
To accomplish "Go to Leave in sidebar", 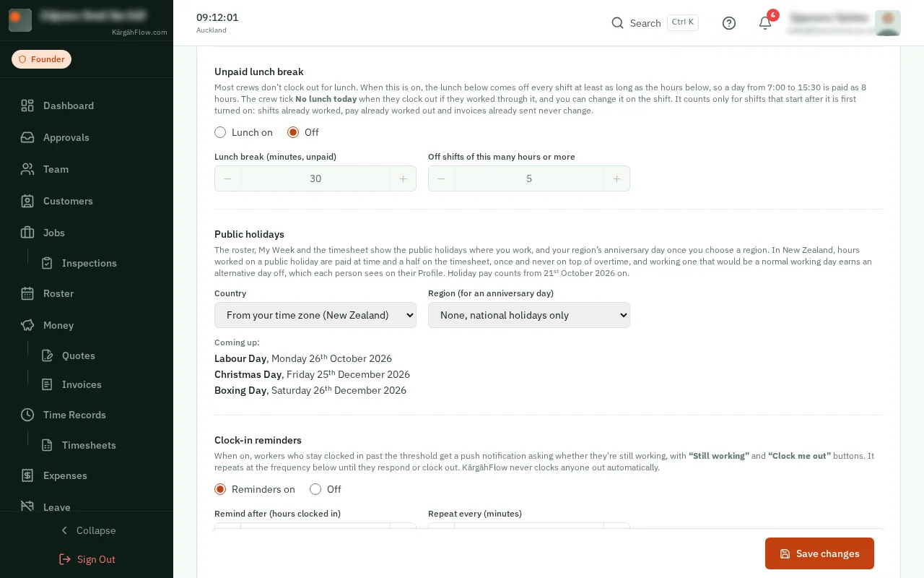I will click(87, 507).
